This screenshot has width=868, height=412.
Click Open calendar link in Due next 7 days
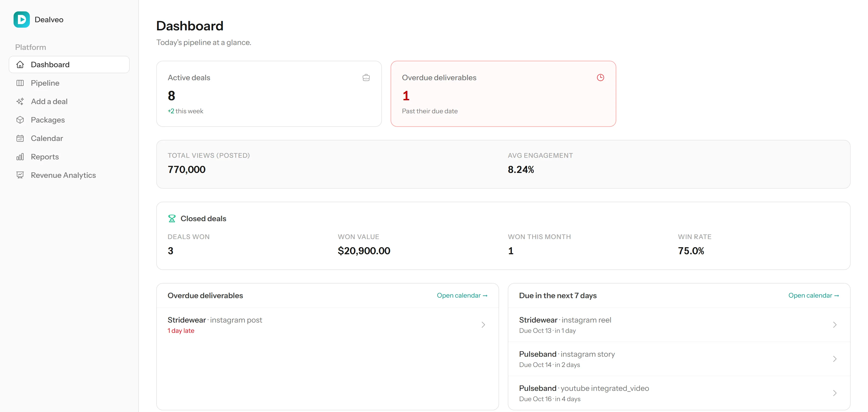[813, 295]
